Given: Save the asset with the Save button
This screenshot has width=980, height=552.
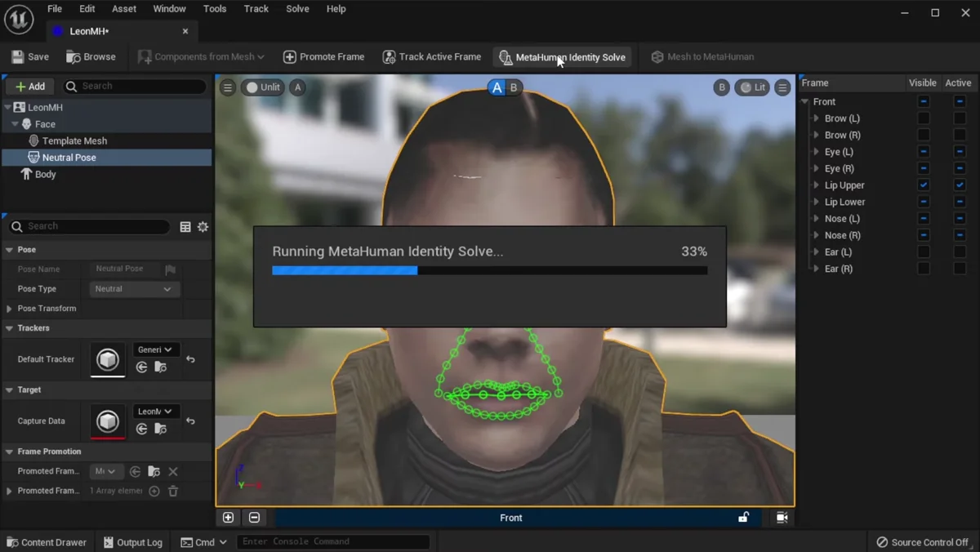Looking at the screenshot, I should (30, 56).
